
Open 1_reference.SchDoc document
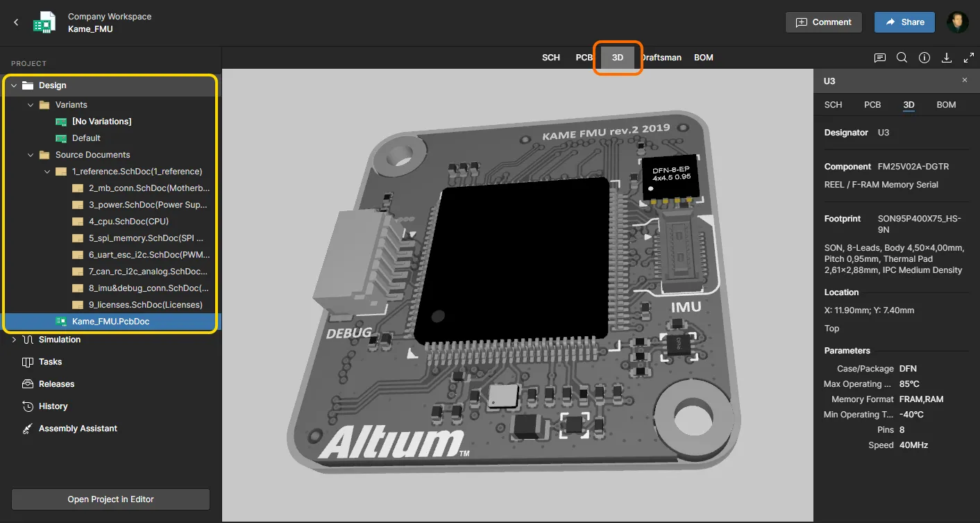coord(137,172)
